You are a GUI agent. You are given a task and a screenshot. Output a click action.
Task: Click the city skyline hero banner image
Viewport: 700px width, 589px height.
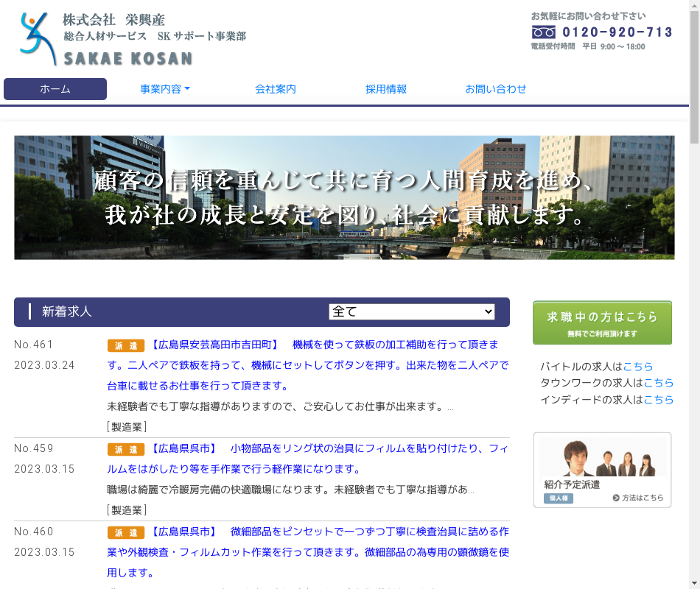pyautogui.click(x=344, y=197)
